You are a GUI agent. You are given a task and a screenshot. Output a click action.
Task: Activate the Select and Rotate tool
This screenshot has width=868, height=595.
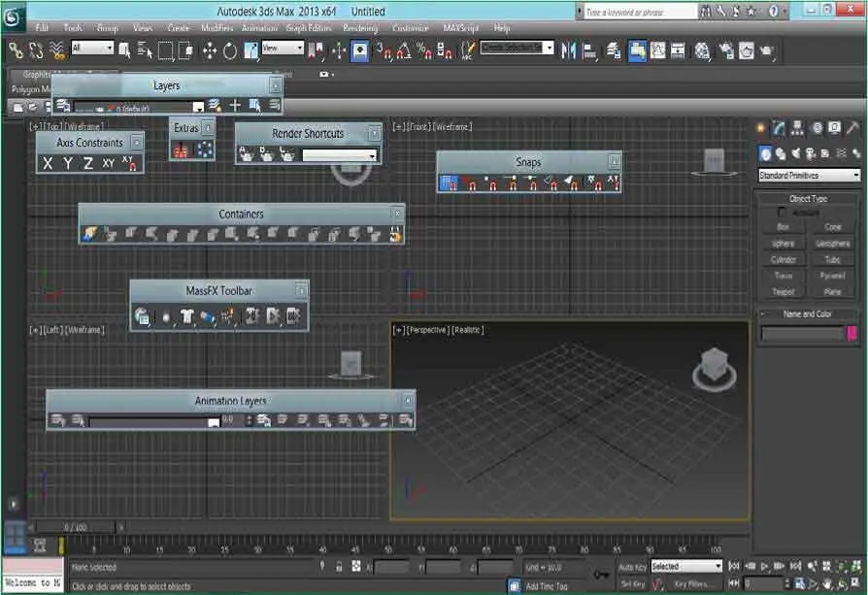coord(230,50)
